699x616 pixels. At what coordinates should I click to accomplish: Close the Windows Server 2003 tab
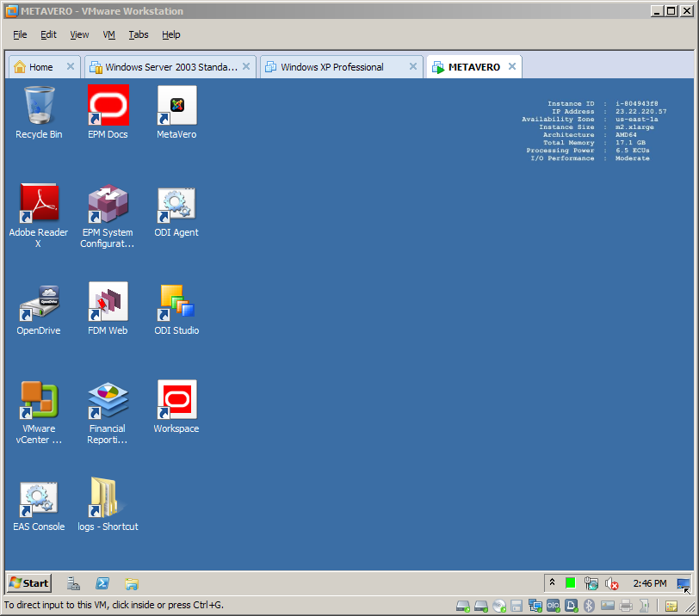(x=246, y=66)
